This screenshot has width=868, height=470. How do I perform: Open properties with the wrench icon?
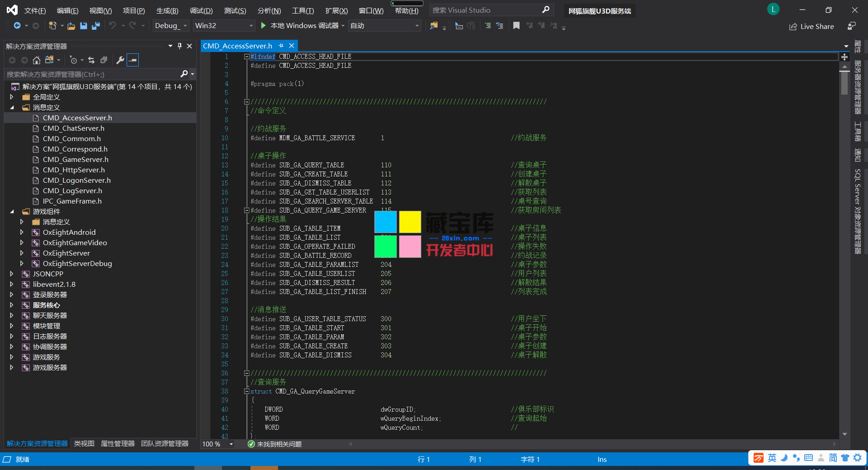[x=120, y=60]
